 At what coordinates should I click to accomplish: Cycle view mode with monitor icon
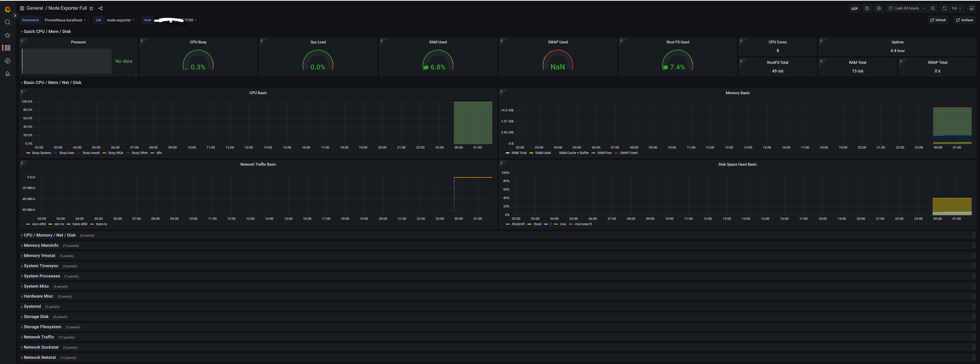click(972, 8)
